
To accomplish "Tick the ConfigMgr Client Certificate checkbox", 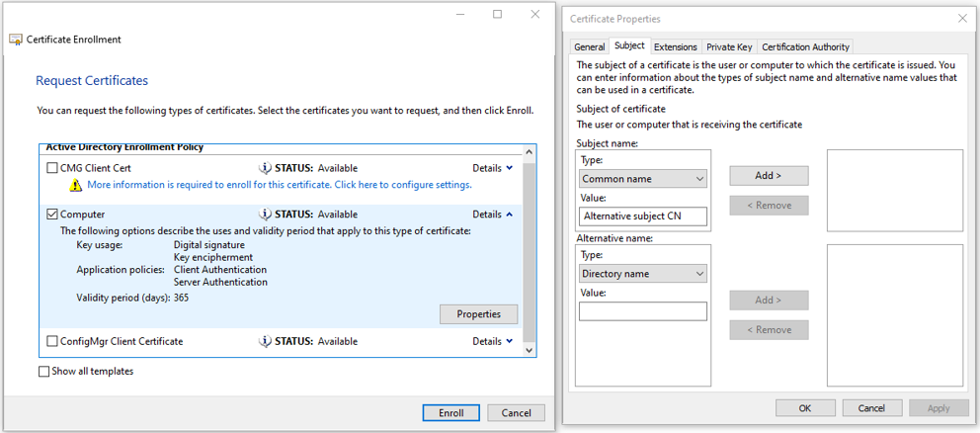I will click(x=52, y=342).
